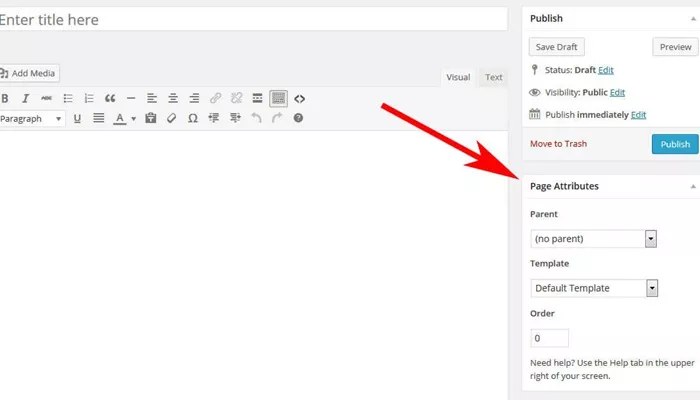Insert or edit link
Image resolution: width=700 pixels, height=400 pixels.
[x=215, y=98]
